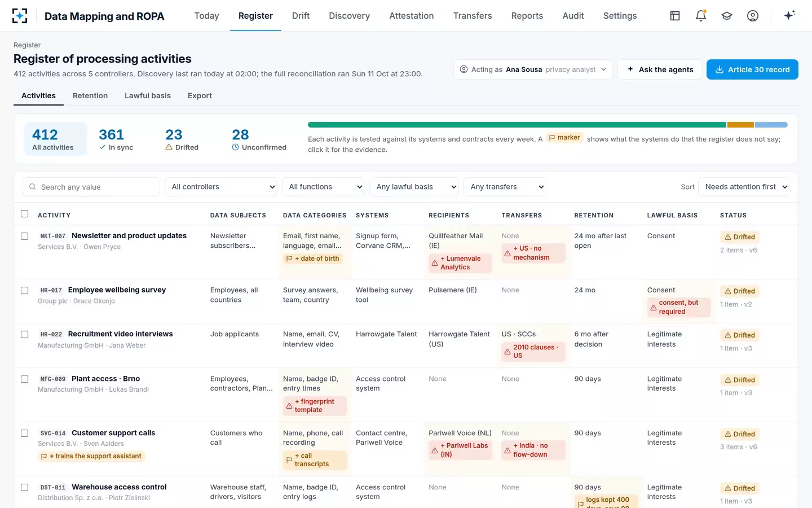Click the India no flow-down warning marker
Image resolution: width=812 pixels, height=508 pixels.
pos(533,450)
